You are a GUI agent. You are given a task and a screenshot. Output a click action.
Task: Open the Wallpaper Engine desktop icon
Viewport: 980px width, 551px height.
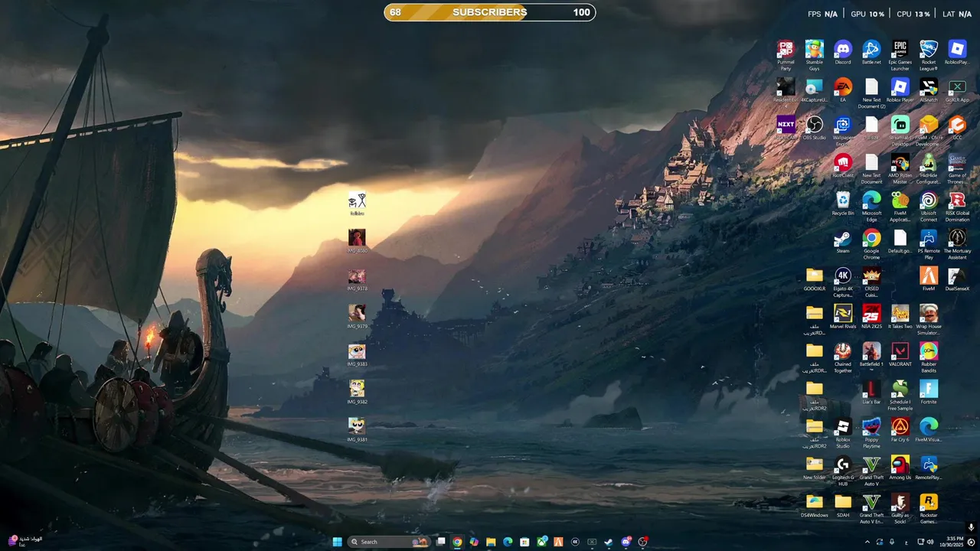point(843,130)
